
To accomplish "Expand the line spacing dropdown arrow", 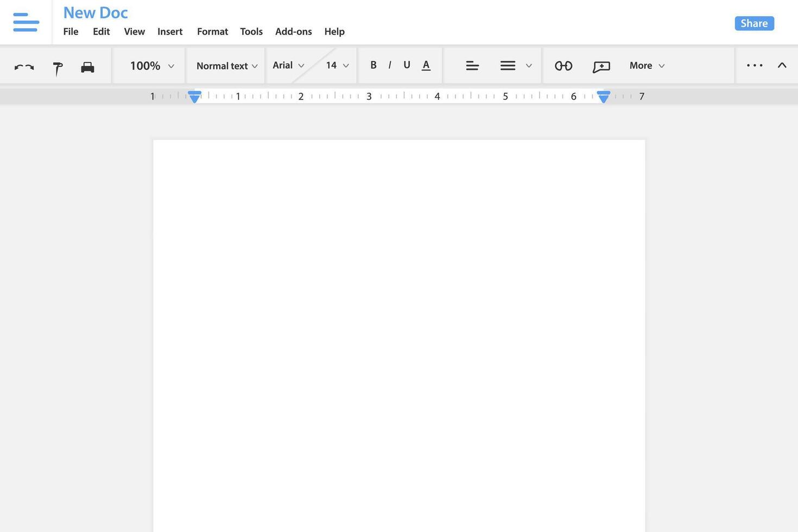I will (x=529, y=66).
